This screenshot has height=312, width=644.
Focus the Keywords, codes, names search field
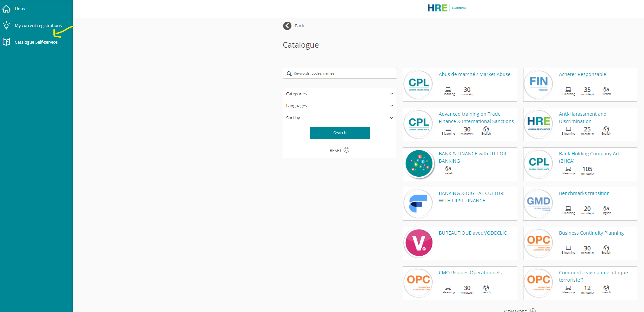pos(340,73)
